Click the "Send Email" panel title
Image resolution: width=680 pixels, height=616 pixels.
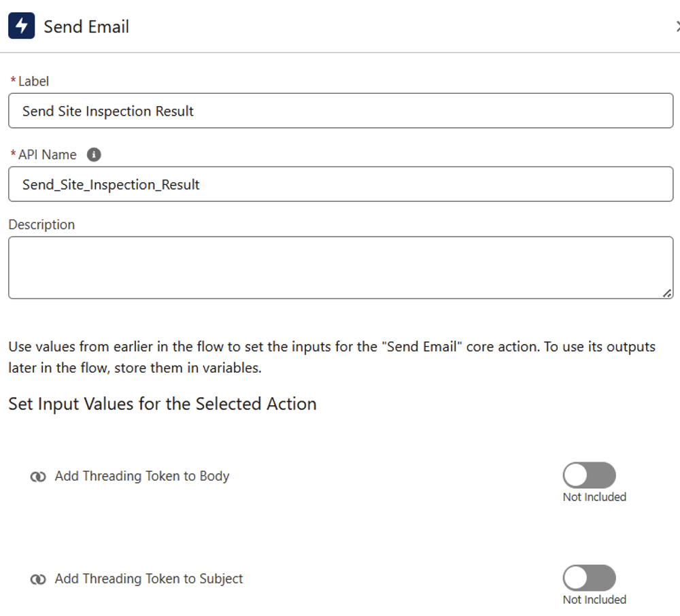click(x=86, y=27)
